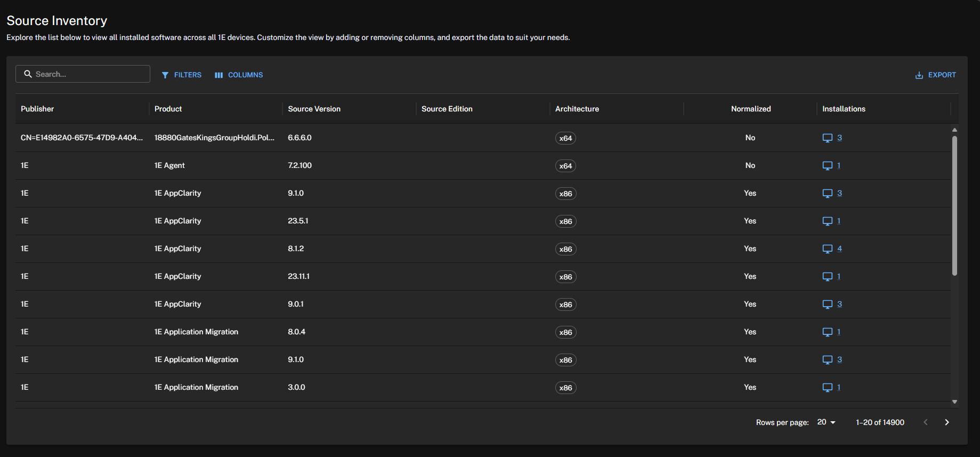Open installations count for AppClarity 23.11.1

pyautogui.click(x=839, y=276)
